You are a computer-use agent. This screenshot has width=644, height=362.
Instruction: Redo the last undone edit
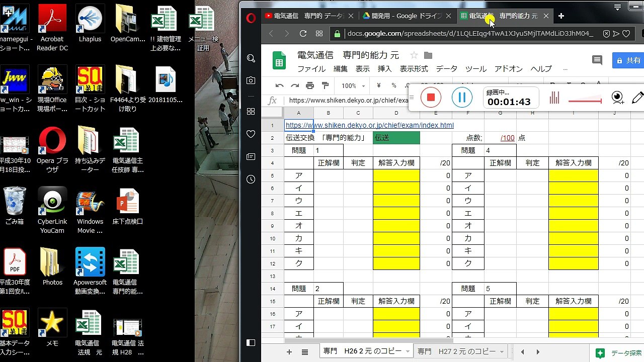pos(295,85)
